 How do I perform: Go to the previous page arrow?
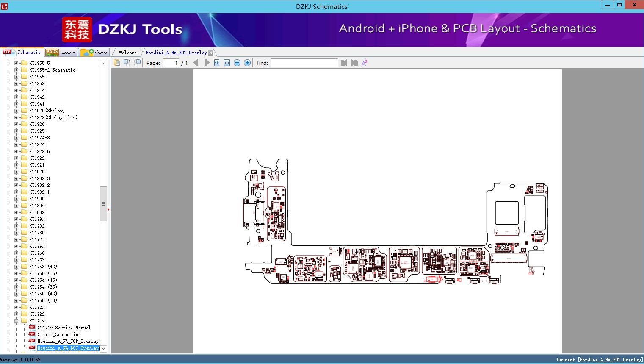point(196,63)
